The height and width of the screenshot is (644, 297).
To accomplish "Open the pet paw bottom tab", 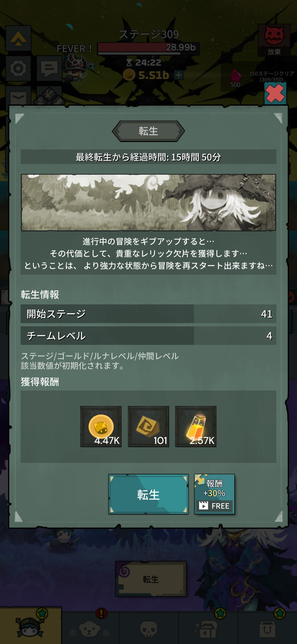I will 90,628.
